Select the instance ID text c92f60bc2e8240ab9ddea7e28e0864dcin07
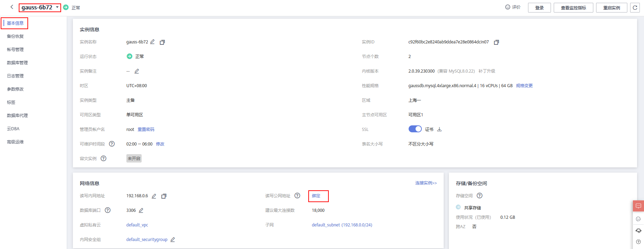Screen dimensions: 644x249 tap(449, 42)
